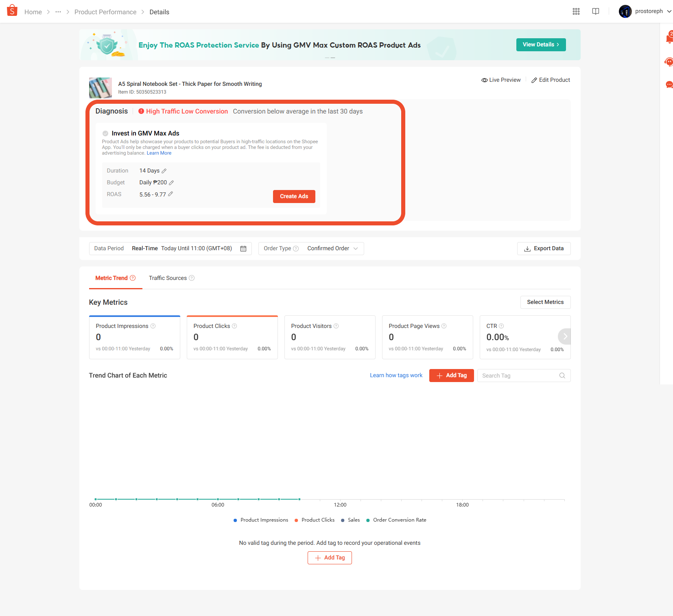Toggle Product Clicks legend in chart
673x616 pixels.
[315, 520]
